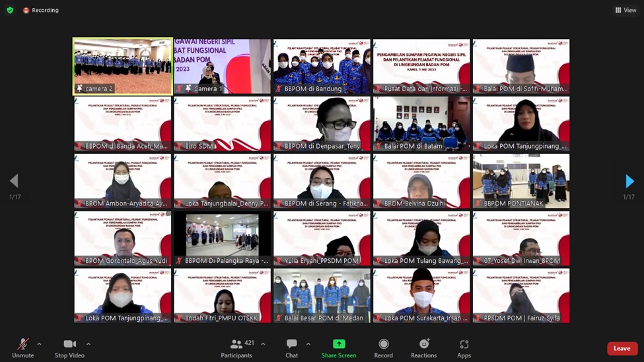
Task: Click the Recording indicator at top
Action: (x=40, y=10)
